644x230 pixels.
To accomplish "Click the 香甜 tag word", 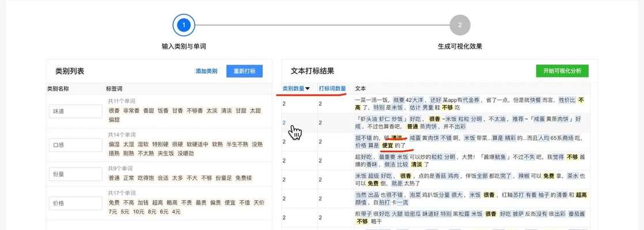I will tap(148, 111).
